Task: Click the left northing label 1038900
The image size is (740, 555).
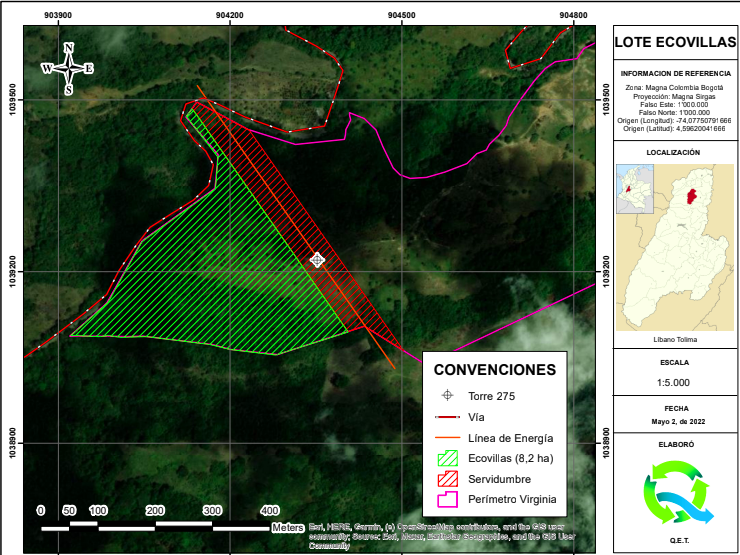Action: [15, 443]
